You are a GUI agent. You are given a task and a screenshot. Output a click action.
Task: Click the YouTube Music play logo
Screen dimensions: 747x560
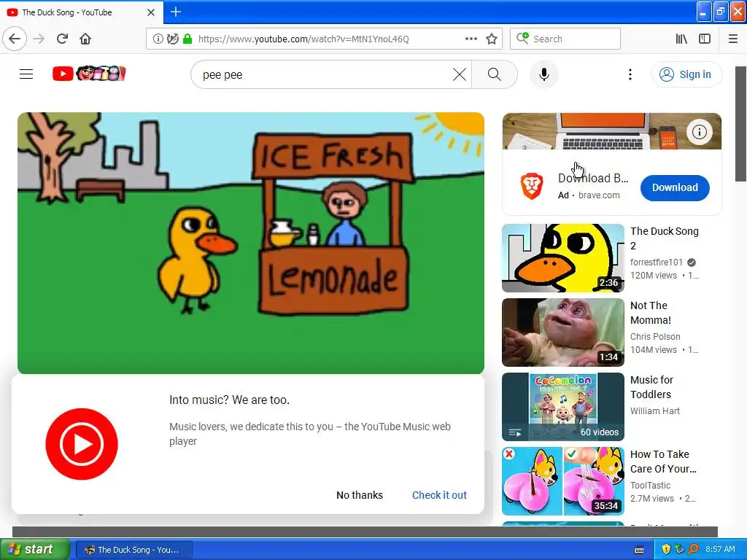pos(82,444)
